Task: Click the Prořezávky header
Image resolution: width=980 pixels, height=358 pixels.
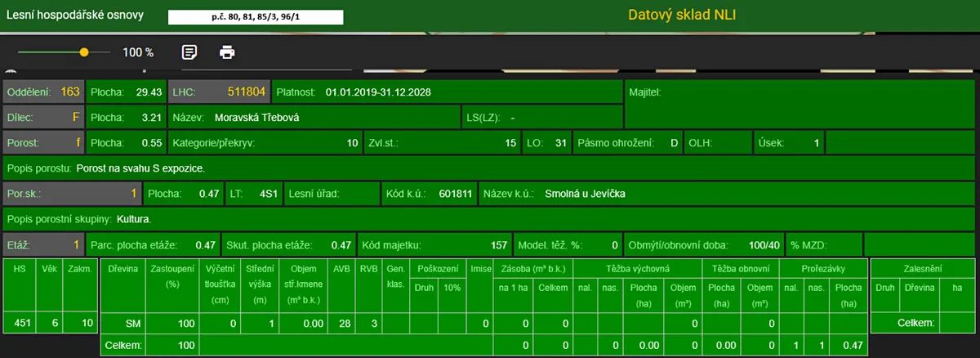Action: pyautogui.click(x=823, y=267)
